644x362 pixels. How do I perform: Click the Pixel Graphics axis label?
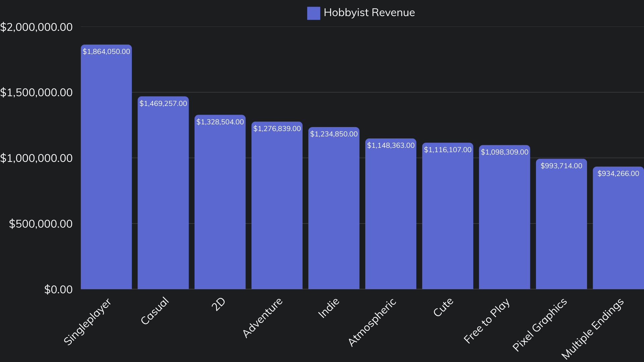point(540,324)
